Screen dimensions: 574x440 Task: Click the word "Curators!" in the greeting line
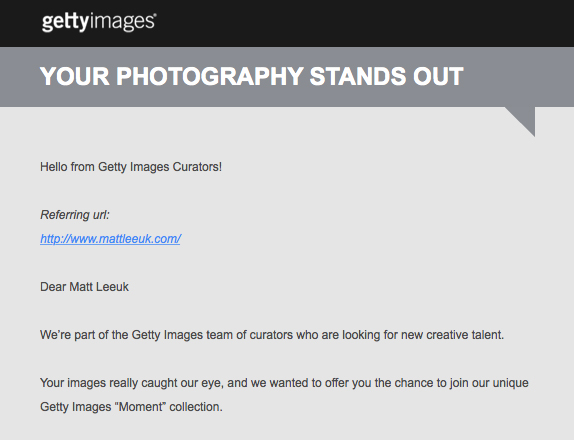(x=197, y=167)
